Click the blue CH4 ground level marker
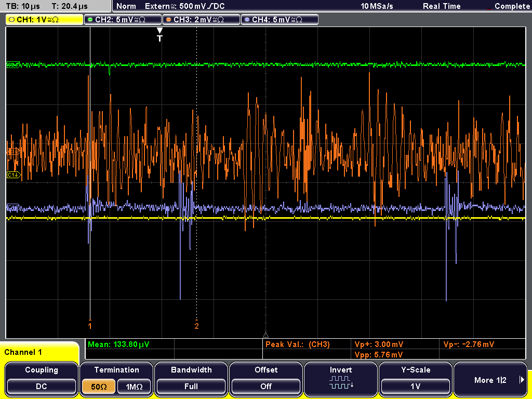This screenshot has height=399, width=532. tap(13, 207)
